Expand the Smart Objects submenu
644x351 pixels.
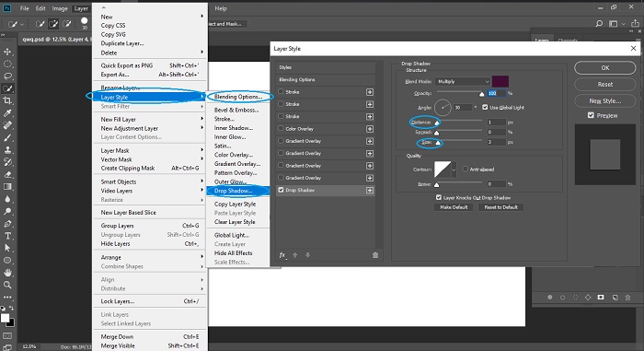coord(150,181)
